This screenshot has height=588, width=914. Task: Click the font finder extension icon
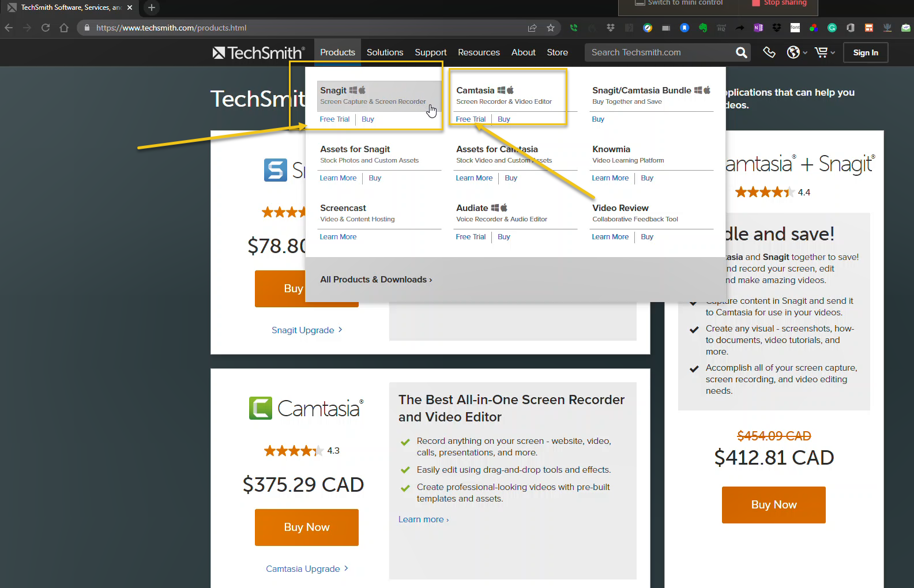point(795,28)
